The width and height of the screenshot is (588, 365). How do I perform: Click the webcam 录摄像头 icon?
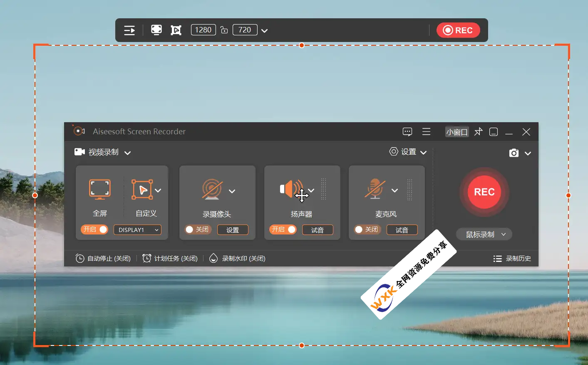pos(212,189)
